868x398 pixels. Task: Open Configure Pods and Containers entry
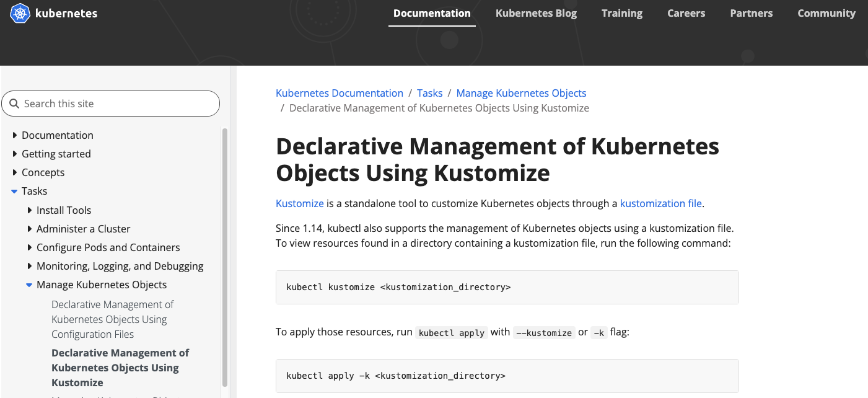[108, 247]
